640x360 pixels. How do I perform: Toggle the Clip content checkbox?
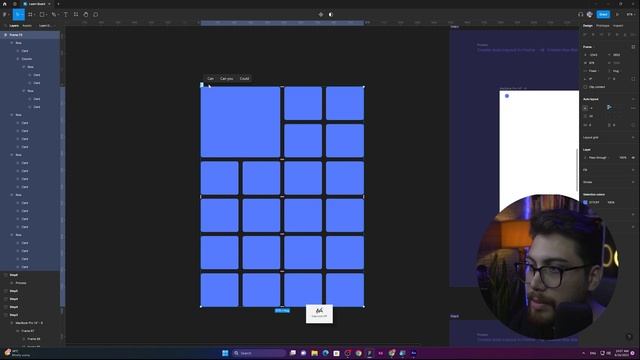click(585, 87)
